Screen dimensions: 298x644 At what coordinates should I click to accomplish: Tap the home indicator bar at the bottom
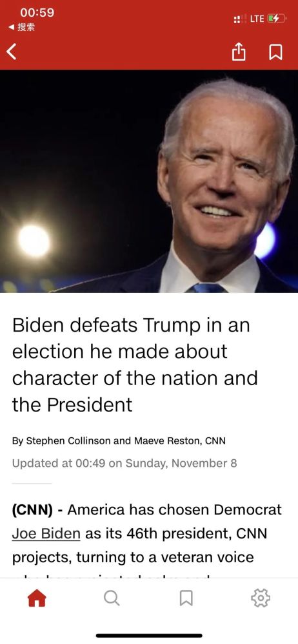(x=149, y=636)
